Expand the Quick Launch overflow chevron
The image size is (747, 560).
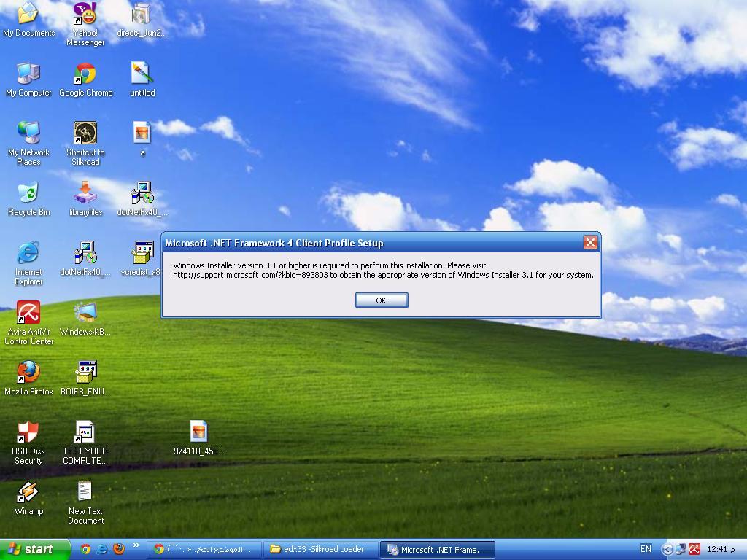(136, 545)
